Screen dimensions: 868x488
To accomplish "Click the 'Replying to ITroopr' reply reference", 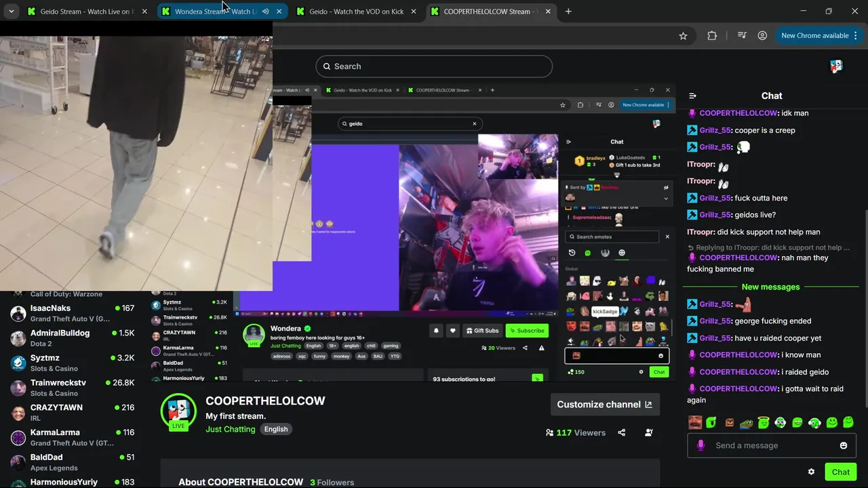I will tap(769, 247).
